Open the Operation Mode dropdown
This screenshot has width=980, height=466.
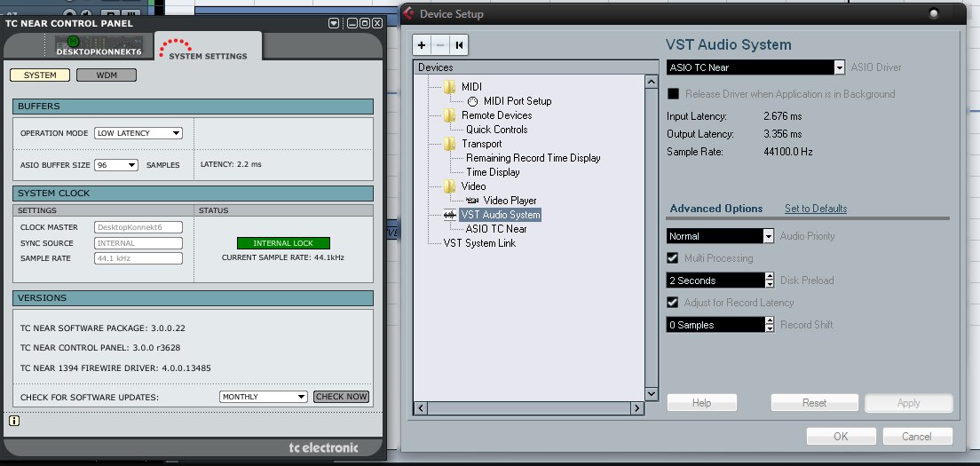tap(138, 133)
